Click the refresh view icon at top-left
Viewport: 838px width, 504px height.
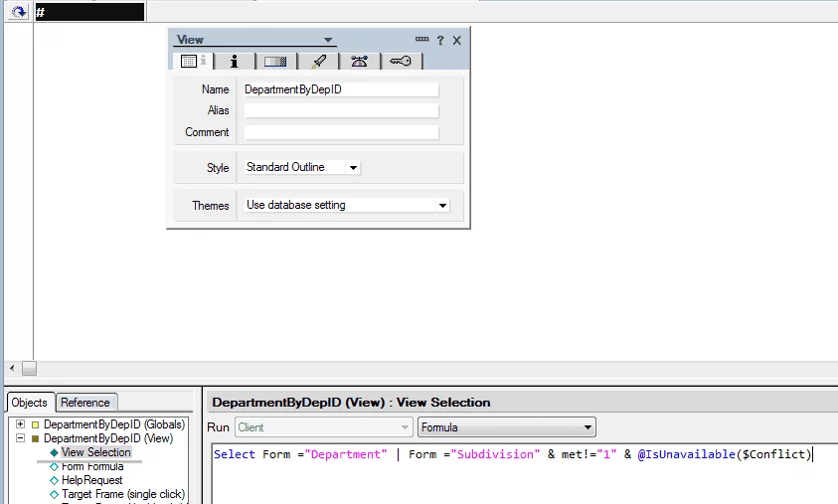[x=17, y=11]
